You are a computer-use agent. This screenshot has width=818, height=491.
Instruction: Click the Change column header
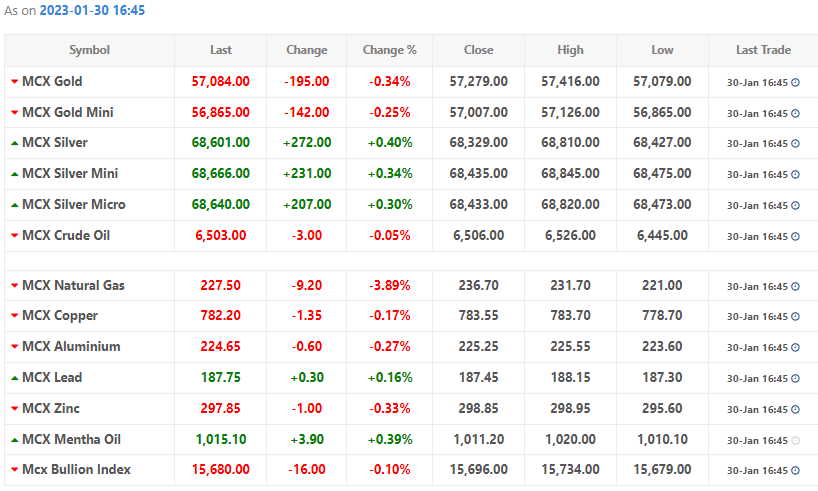(x=307, y=50)
